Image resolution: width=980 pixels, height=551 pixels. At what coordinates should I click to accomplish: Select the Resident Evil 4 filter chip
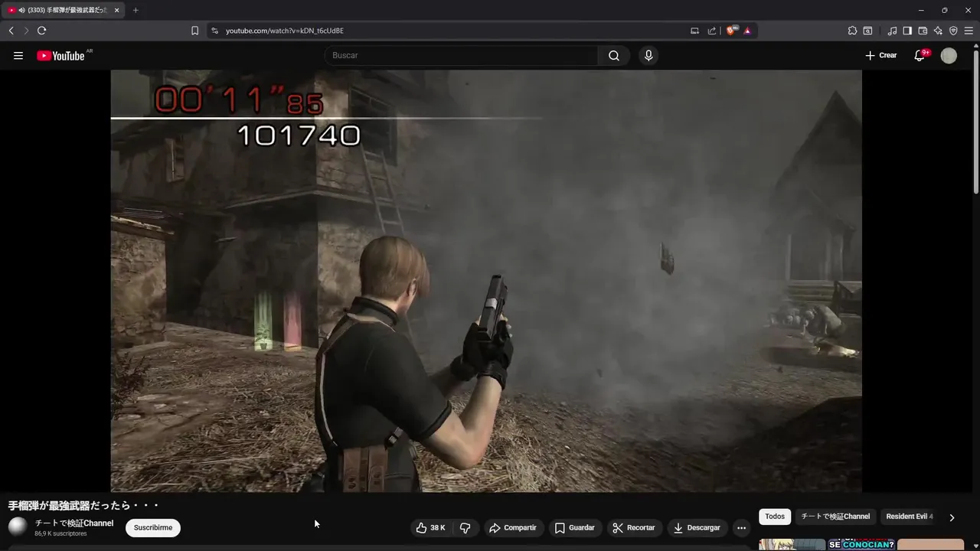point(910,517)
